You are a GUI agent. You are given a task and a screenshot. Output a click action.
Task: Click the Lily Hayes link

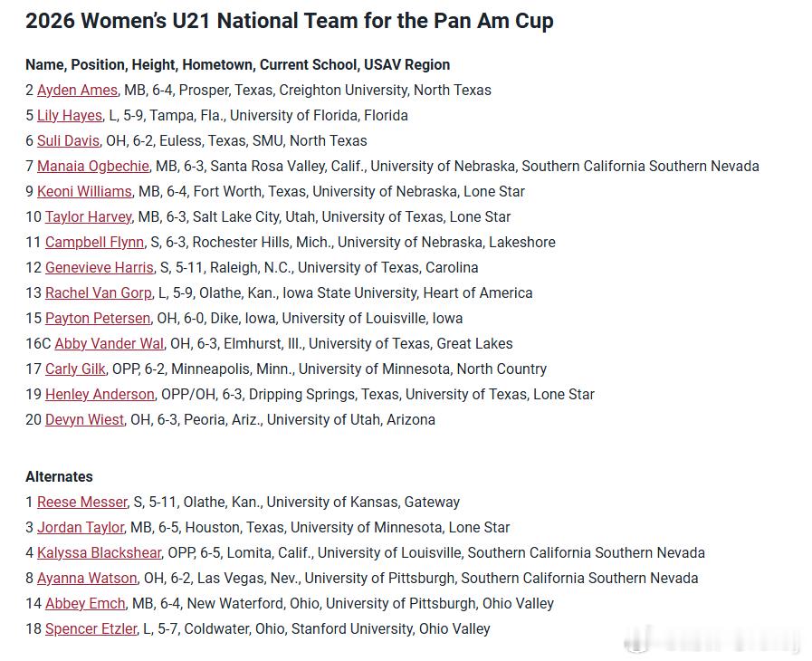70,116
